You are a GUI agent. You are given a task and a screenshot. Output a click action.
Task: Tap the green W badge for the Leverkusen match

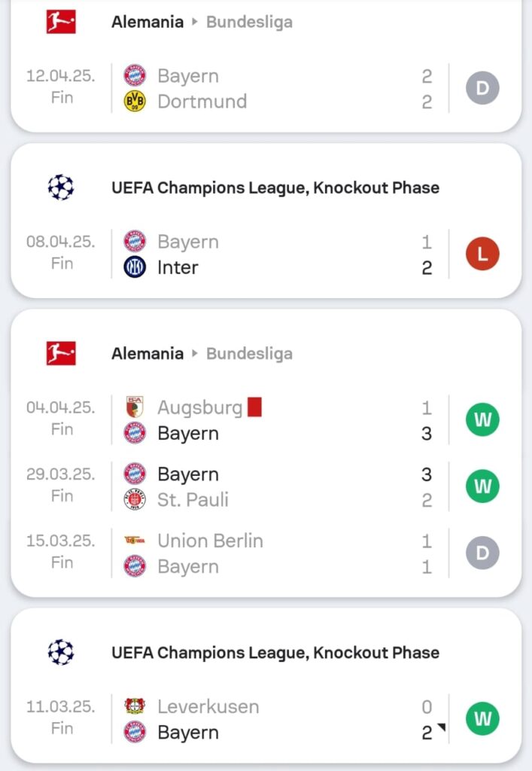482,719
